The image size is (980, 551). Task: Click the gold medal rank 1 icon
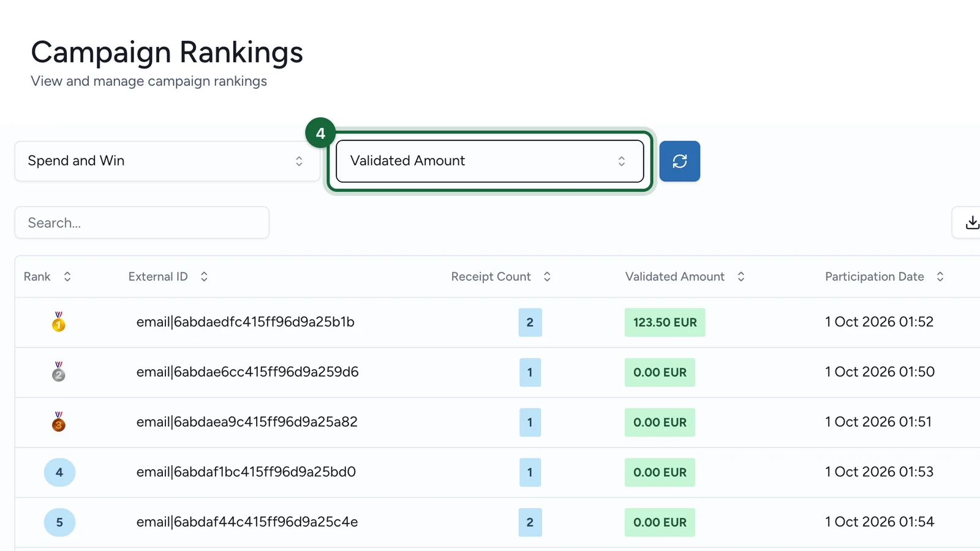point(59,322)
